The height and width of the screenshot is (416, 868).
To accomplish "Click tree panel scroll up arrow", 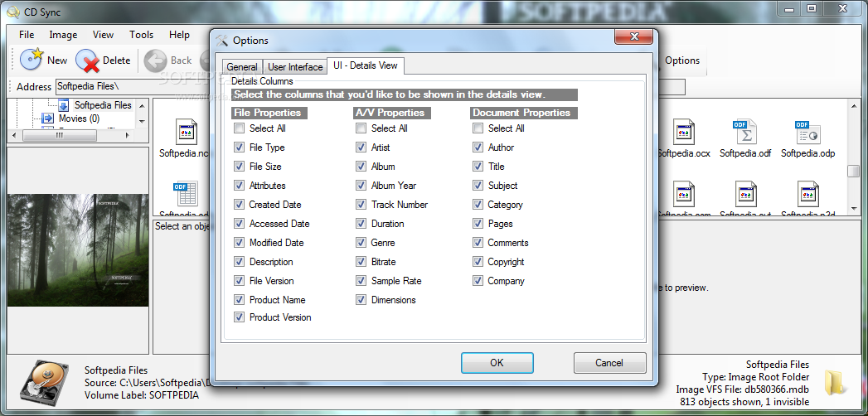I will tap(142, 105).
